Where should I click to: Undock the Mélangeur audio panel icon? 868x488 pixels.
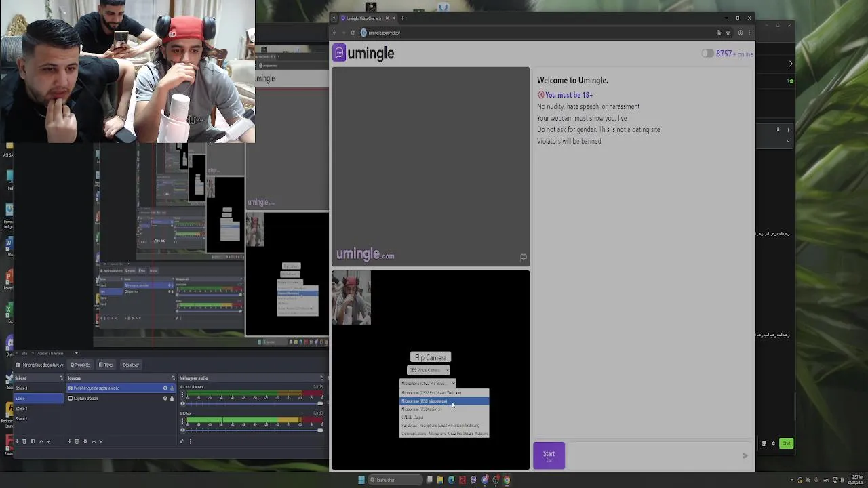[x=322, y=378]
